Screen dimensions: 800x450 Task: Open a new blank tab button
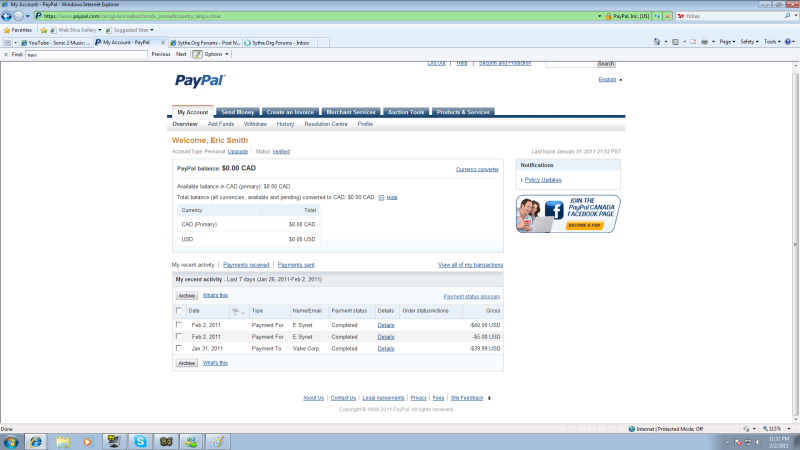[x=323, y=43]
